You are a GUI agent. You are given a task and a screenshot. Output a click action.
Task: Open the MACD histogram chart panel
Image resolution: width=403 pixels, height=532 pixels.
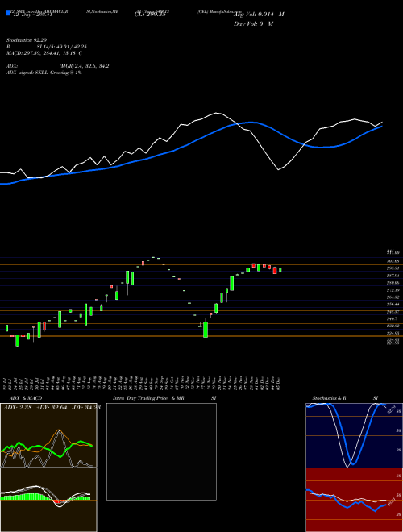(48, 500)
